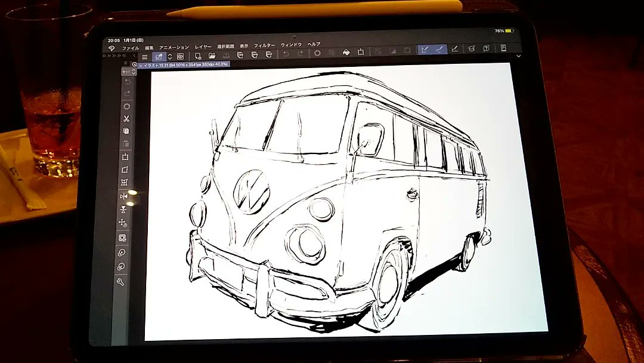Open the 編集 (Edit) menu
The height and width of the screenshot is (363, 644).
pos(149,48)
